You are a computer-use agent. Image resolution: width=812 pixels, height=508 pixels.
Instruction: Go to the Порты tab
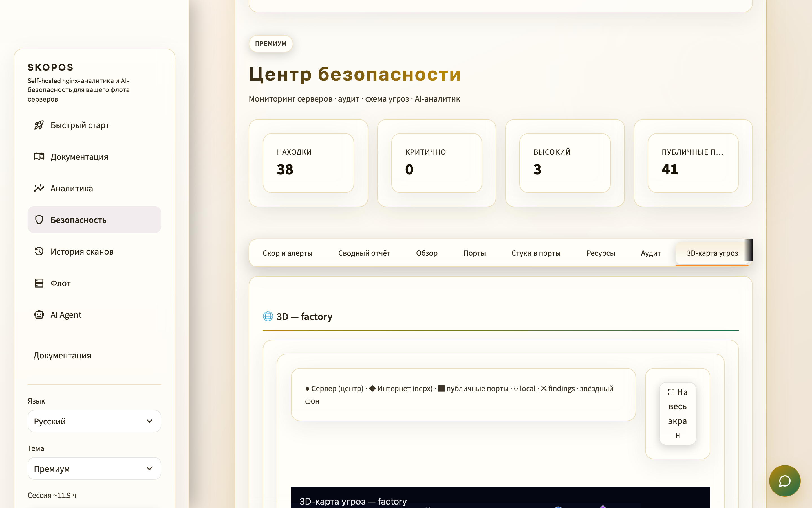[475, 253]
